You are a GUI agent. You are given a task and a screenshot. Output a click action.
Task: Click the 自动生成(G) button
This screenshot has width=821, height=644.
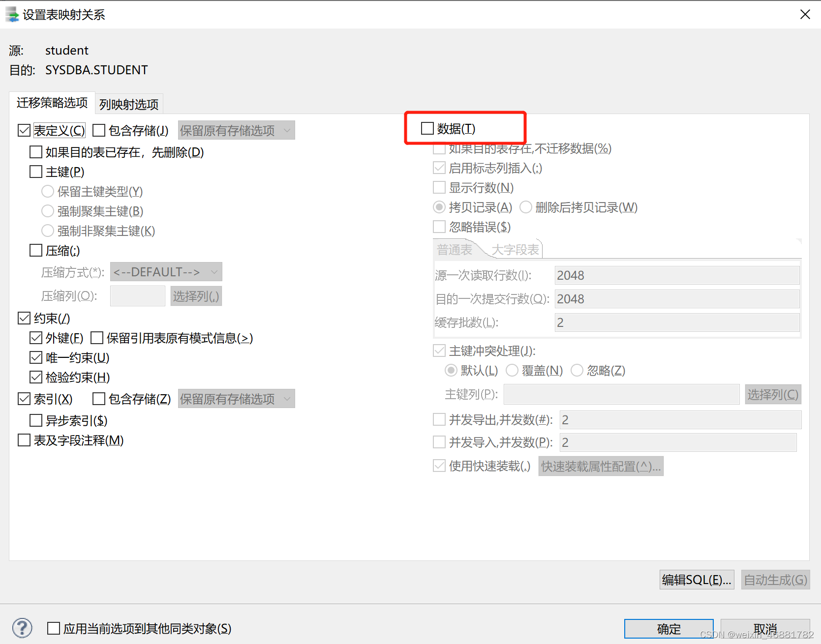[776, 580]
